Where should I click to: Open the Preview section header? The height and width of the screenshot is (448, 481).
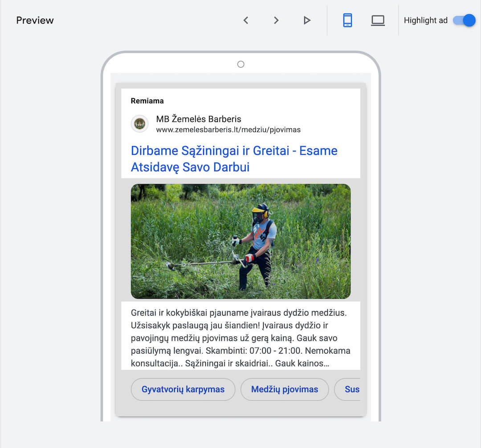pos(35,20)
